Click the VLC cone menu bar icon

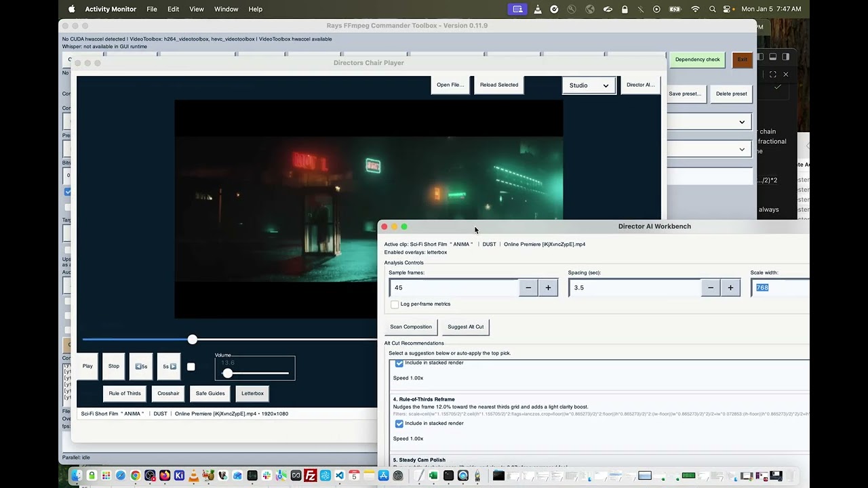pyautogui.click(x=538, y=9)
